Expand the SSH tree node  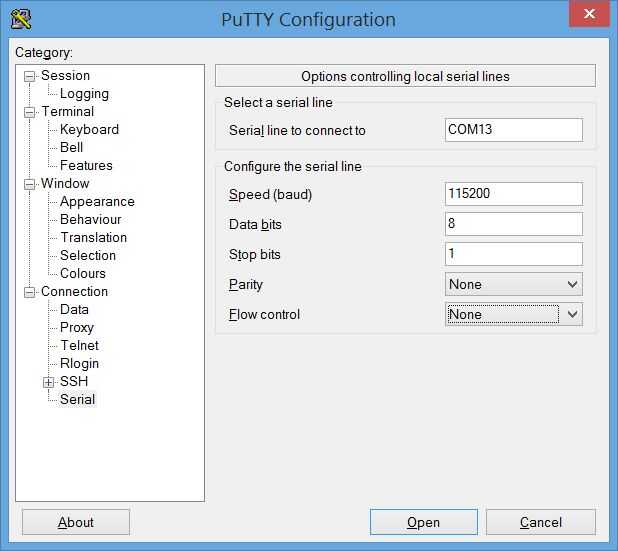point(48,382)
